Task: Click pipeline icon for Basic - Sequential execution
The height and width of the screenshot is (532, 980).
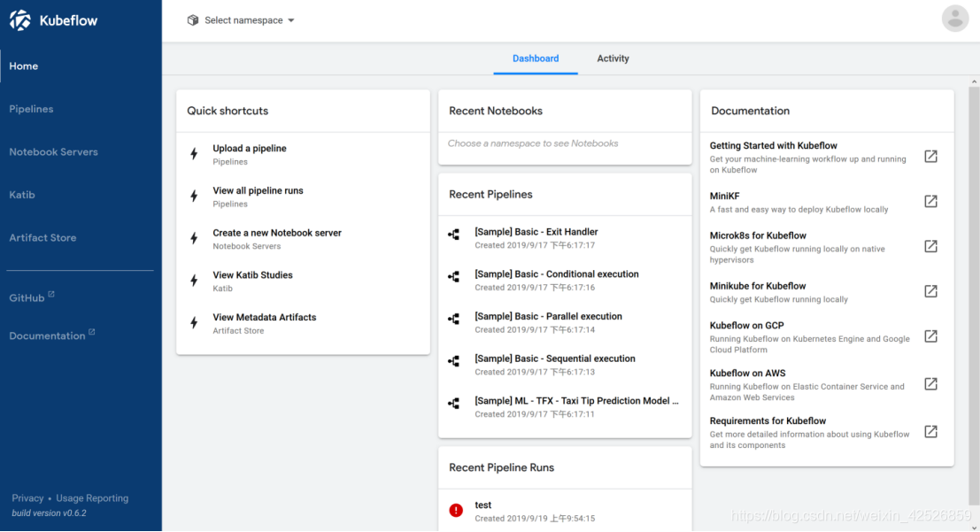Action: point(454,361)
